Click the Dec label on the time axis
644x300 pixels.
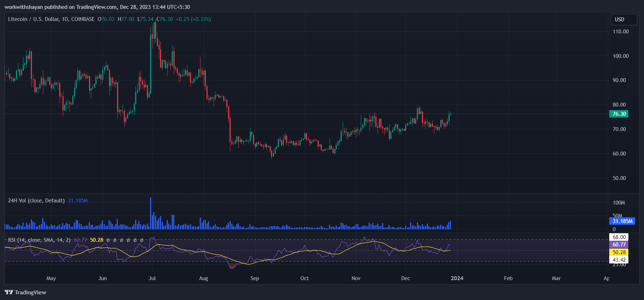[x=406, y=278]
